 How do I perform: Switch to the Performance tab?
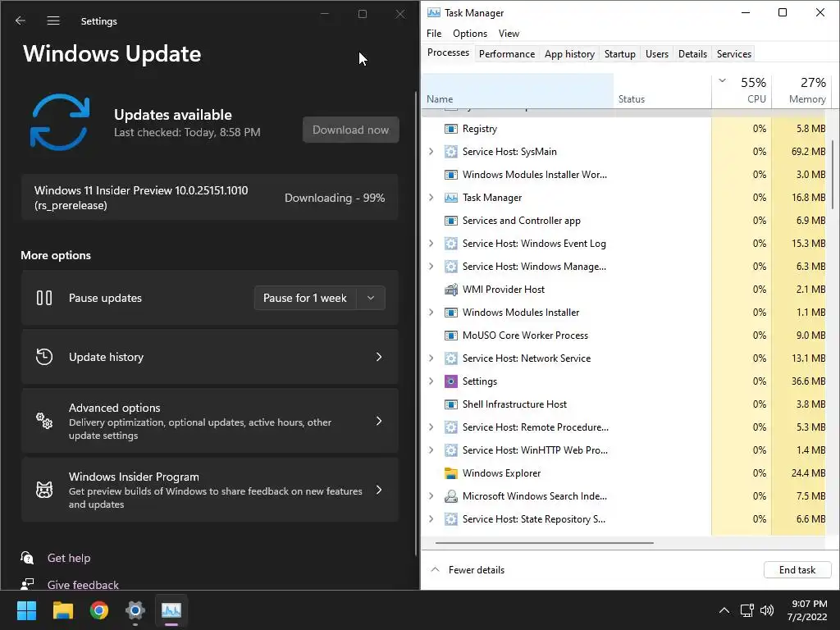click(x=507, y=53)
